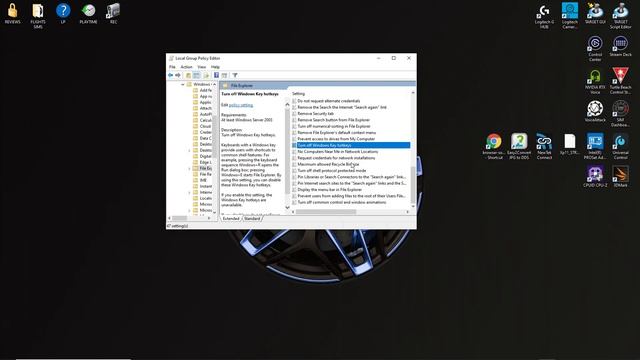Select the SIM Dashboard desktop shortcut
This screenshot has height=360, width=640.
[x=620, y=114]
